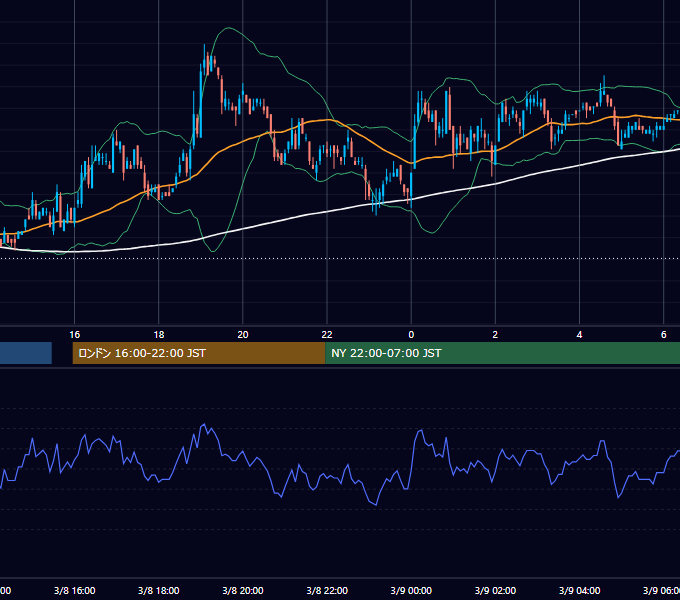Click the hour 2 axis label
This screenshot has width=680, height=600.
495,334
